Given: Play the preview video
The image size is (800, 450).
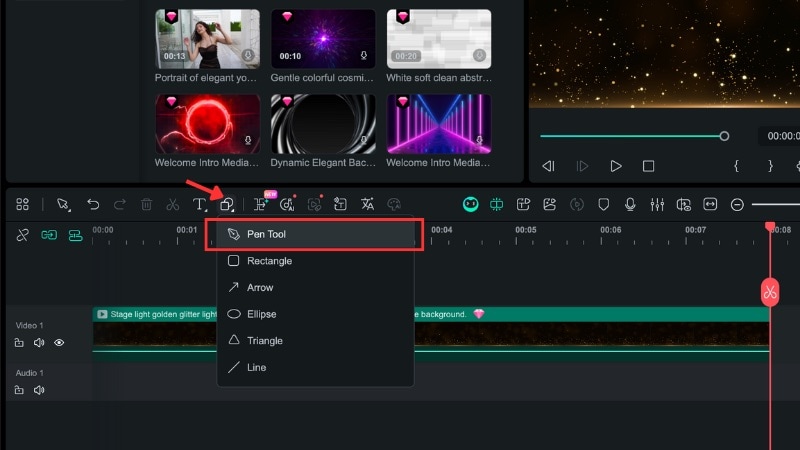Looking at the screenshot, I should [616, 166].
